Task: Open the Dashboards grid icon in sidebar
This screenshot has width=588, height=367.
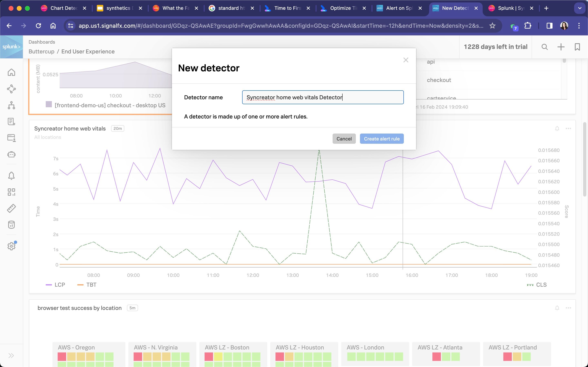Action: [11, 192]
